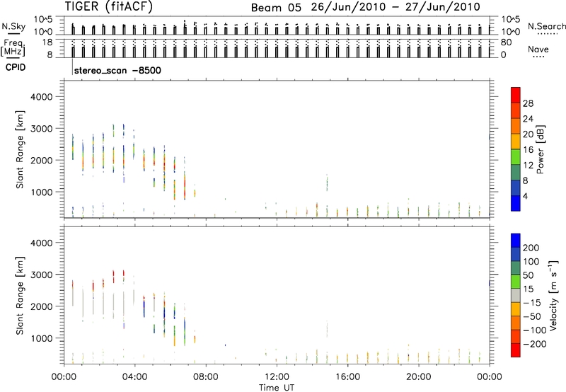566x392 pixels.
Task: Click the '08:00' time axis tick label
Action: click(206, 377)
